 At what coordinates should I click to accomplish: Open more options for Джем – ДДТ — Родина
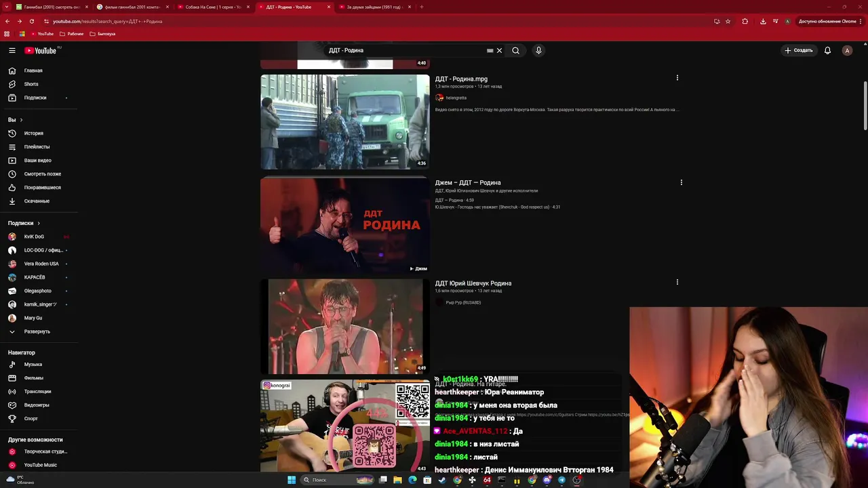point(681,182)
